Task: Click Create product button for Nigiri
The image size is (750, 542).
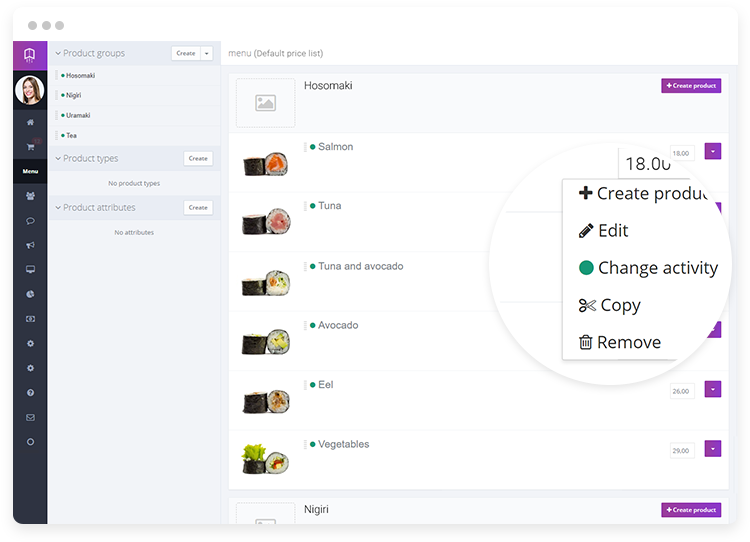Action: coord(691,510)
